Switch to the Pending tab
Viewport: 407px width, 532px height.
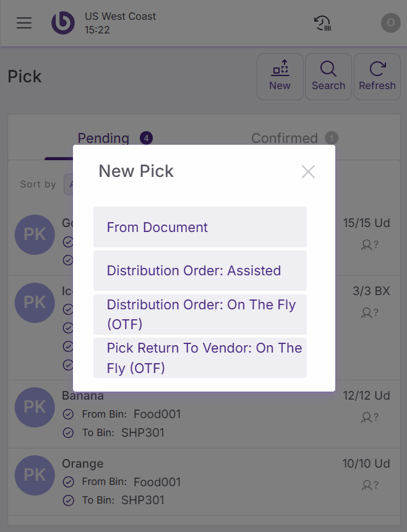click(x=103, y=138)
